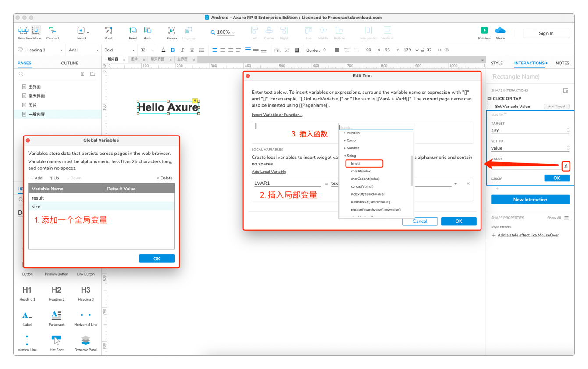
Task: Switch to the OUTLINE tab
Action: click(x=69, y=63)
